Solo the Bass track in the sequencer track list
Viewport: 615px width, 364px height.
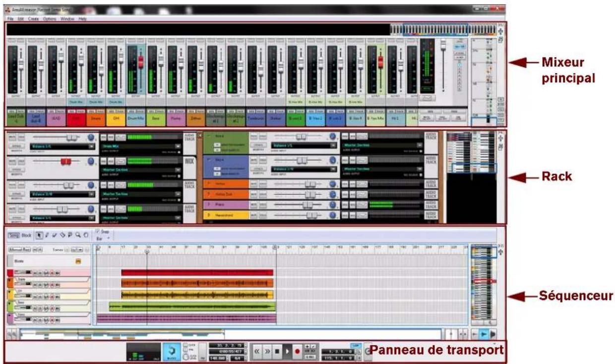tap(41, 307)
